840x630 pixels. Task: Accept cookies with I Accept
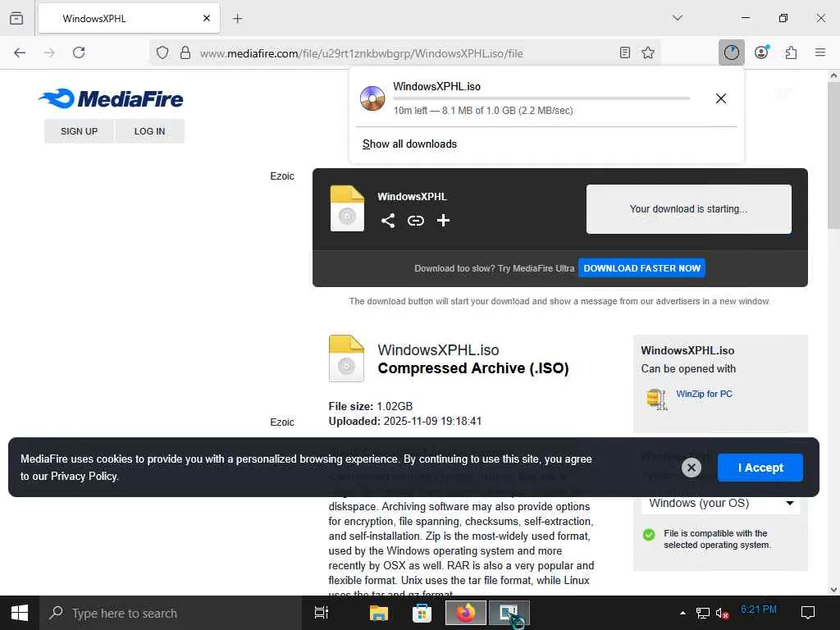point(760,468)
